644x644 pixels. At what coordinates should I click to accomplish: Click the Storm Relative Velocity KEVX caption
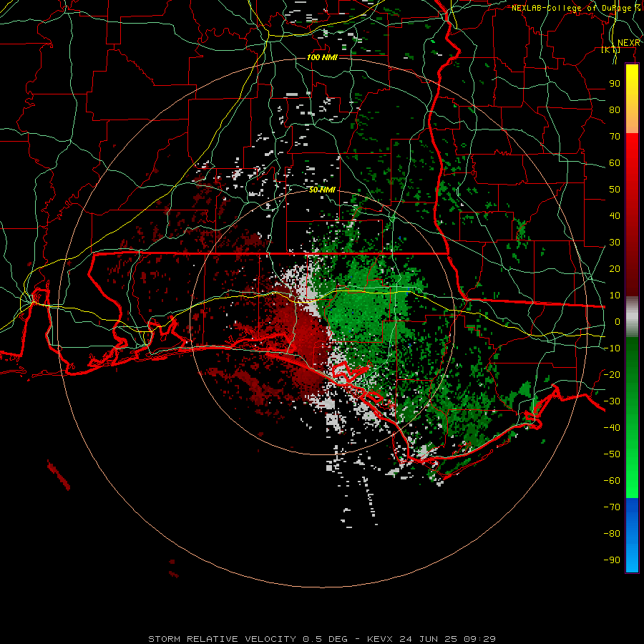322,639
